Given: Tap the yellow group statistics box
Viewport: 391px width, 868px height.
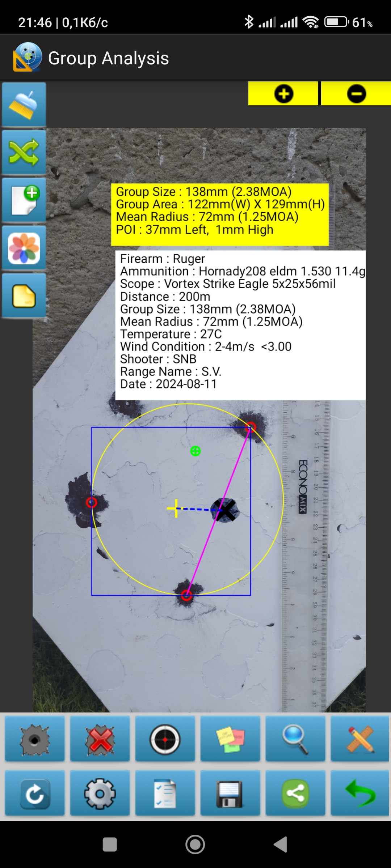Looking at the screenshot, I should click(x=220, y=214).
